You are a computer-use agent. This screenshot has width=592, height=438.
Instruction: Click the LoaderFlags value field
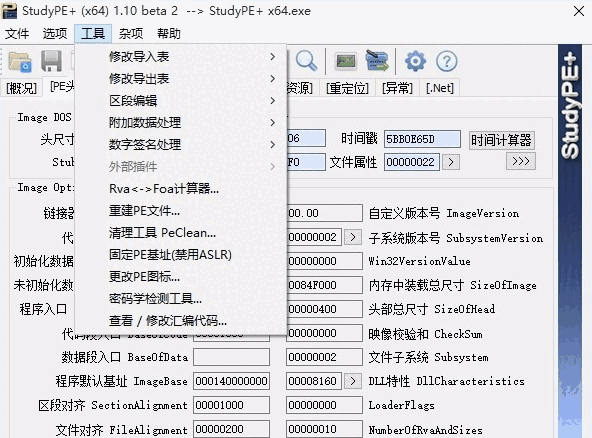point(324,405)
